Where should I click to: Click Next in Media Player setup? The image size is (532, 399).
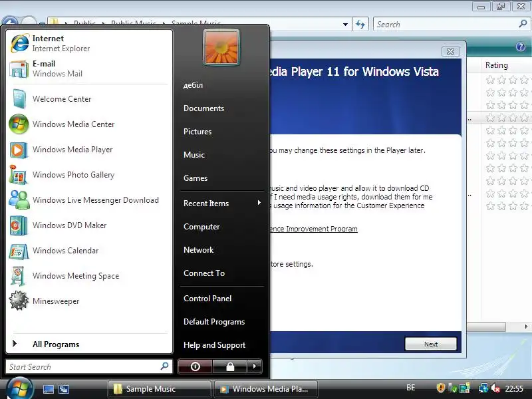430,344
